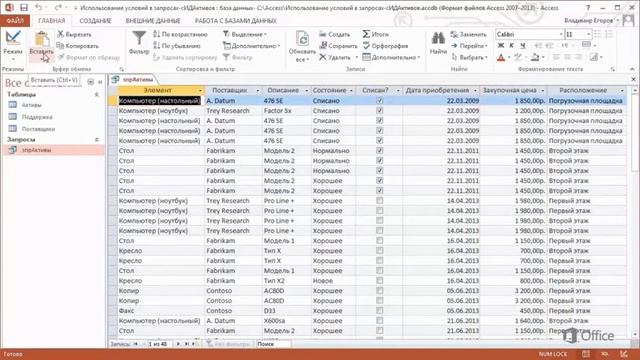The height and width of the screenshot is (360, 640).
Task: Toggle Списан? checkbox in Факс D33 row
Action: pos(380,311)
